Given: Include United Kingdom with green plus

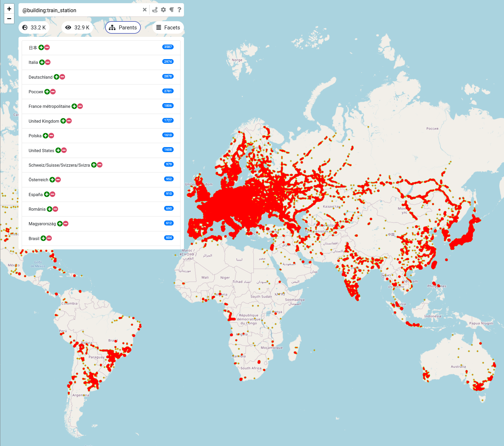Looking at the screenshot, I should (63, 121).
